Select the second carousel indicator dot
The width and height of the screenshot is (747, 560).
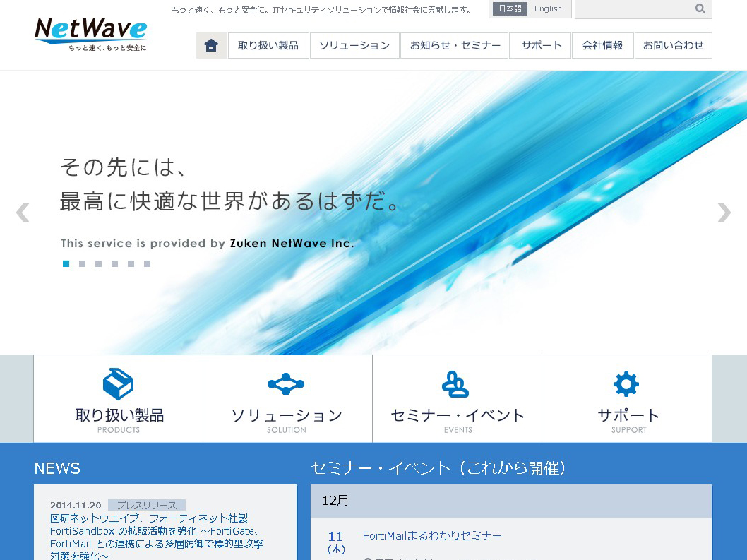coord(82,264)
